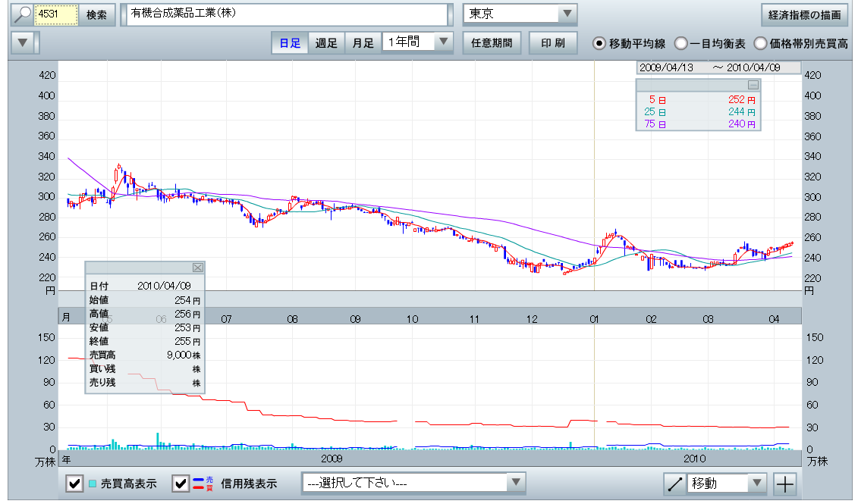This screenshot has width=858, height=504.
Task: Click the 経済指標の描画 button
Action: (804, 14)
